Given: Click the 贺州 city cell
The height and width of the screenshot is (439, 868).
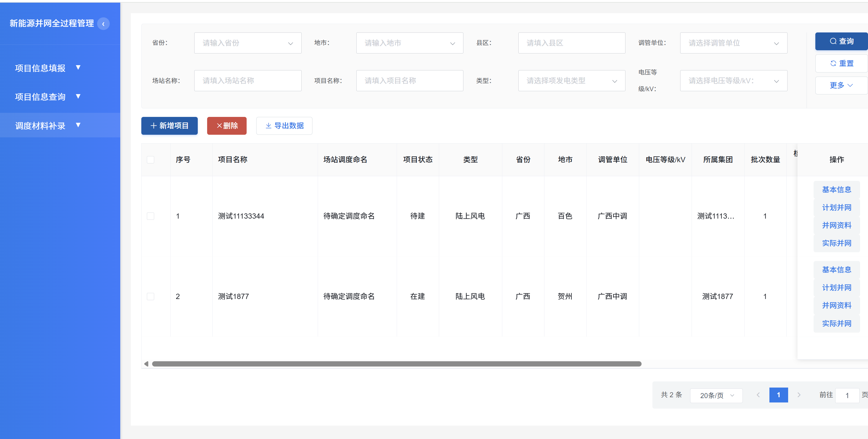Looking at the screenshot, I should 565,297.
